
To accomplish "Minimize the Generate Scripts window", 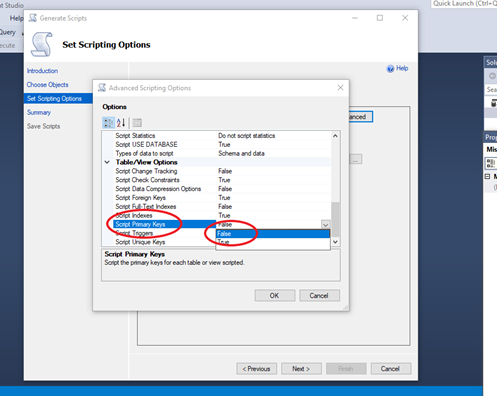I will coord(355,18).
